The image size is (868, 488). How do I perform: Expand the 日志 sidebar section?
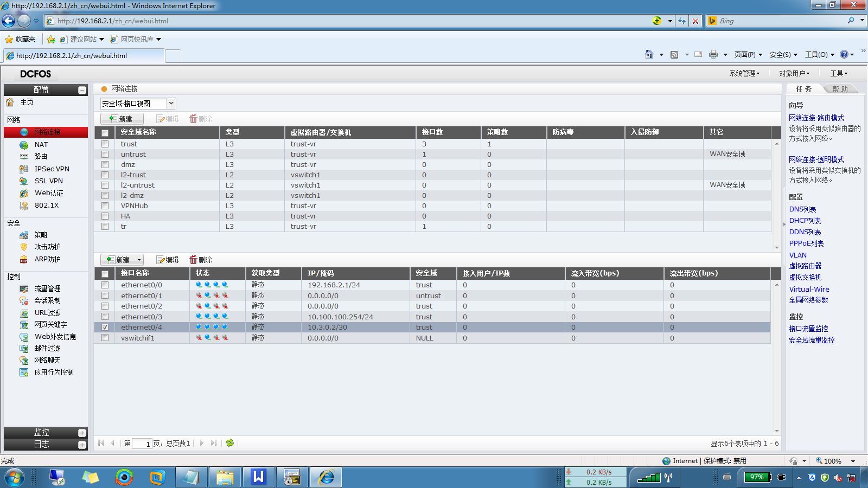point(82,445)
